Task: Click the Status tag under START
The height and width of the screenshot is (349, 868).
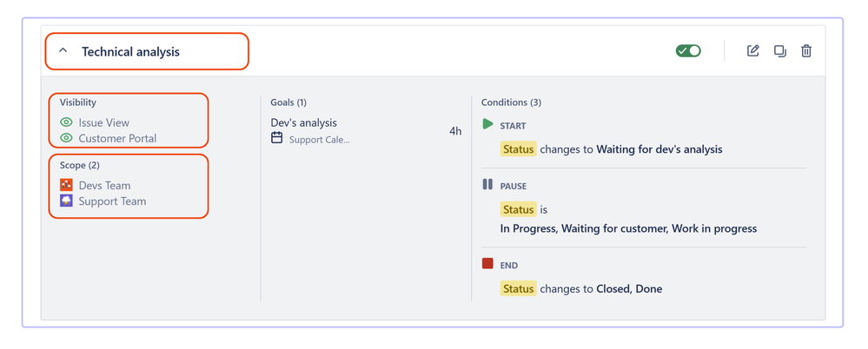Action: (518, 149)
